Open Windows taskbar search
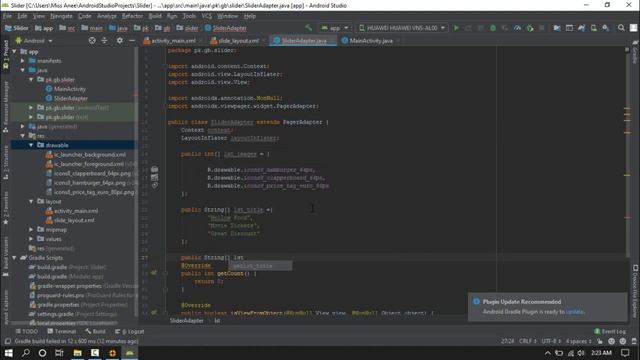This screenshot has width=640, height=360. [x=25, y=353]
